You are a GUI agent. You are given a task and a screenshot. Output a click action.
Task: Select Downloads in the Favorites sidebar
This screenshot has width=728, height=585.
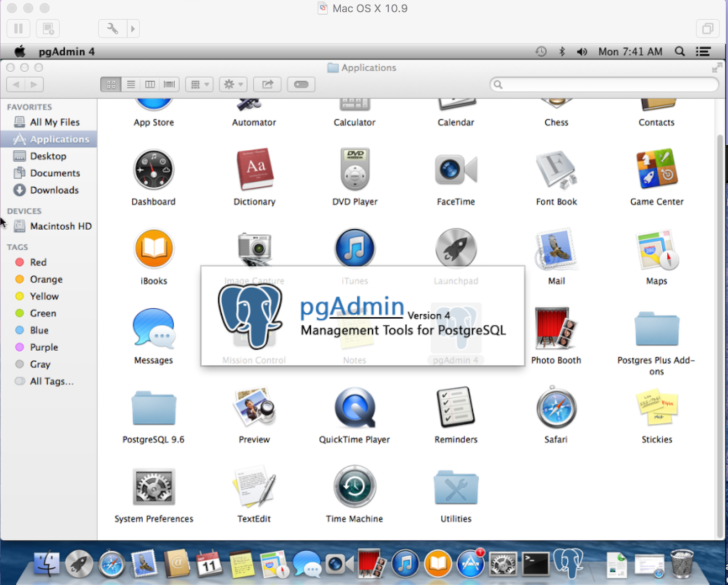[54, 190]
